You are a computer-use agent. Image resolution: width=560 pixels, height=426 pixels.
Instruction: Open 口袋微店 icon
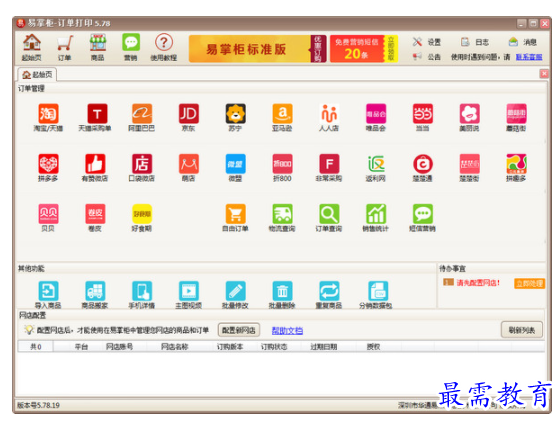(142, 167)
